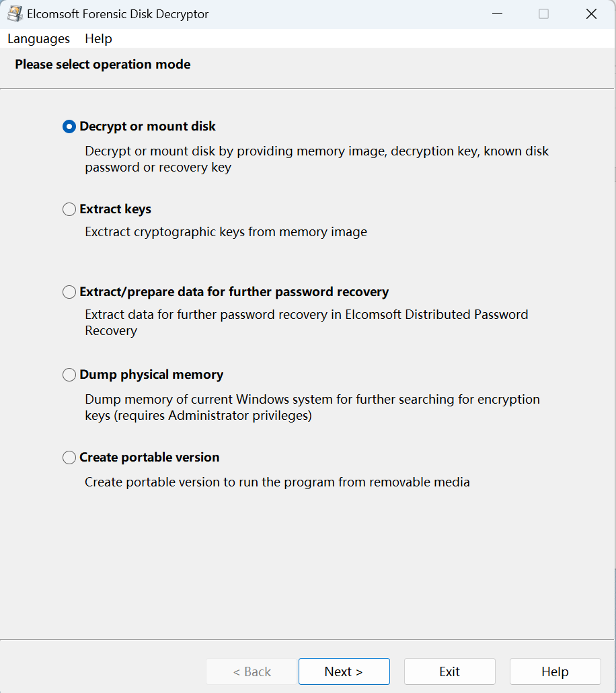Select Extract/prepare data for further password recovery
Image resolution: width=616 pixels, height=693 pixels.
point(69,292)
